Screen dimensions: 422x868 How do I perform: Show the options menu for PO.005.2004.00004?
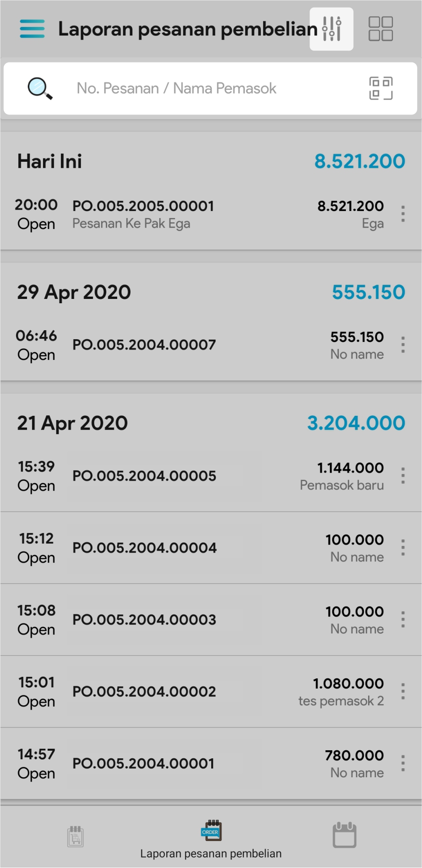point(403,547)
